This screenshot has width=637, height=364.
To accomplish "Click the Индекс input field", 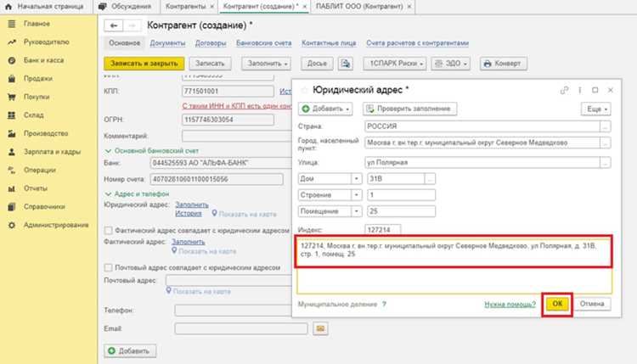I will (383, 230).
